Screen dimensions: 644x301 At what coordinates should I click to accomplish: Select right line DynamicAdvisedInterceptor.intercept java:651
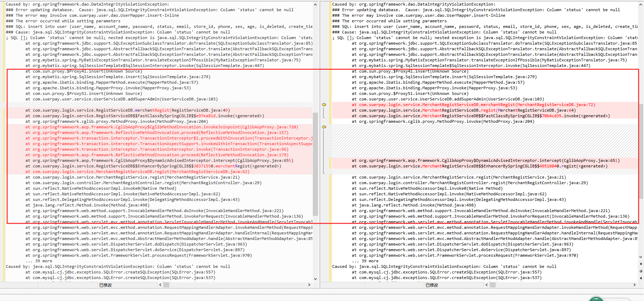[x=486, y=160]
